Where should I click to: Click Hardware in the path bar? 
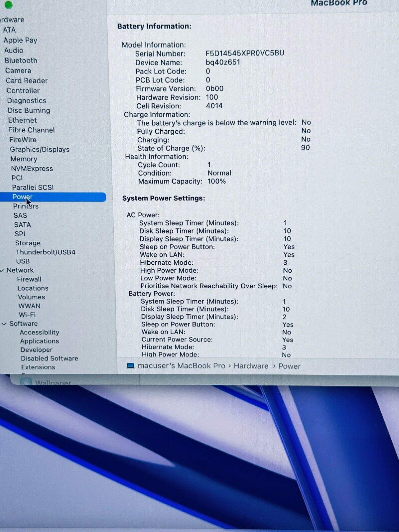click(251, 366)
